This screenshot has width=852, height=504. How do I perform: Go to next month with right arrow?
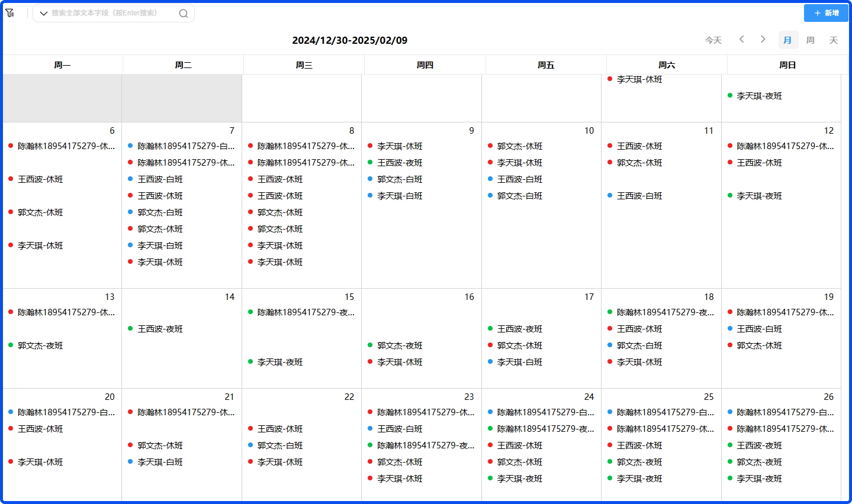pyautogui.click(x=763, y=40)
